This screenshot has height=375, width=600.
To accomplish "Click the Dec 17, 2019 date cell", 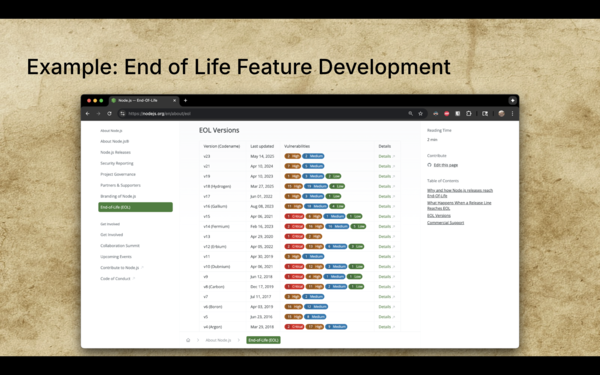I will tap(262, 287).
